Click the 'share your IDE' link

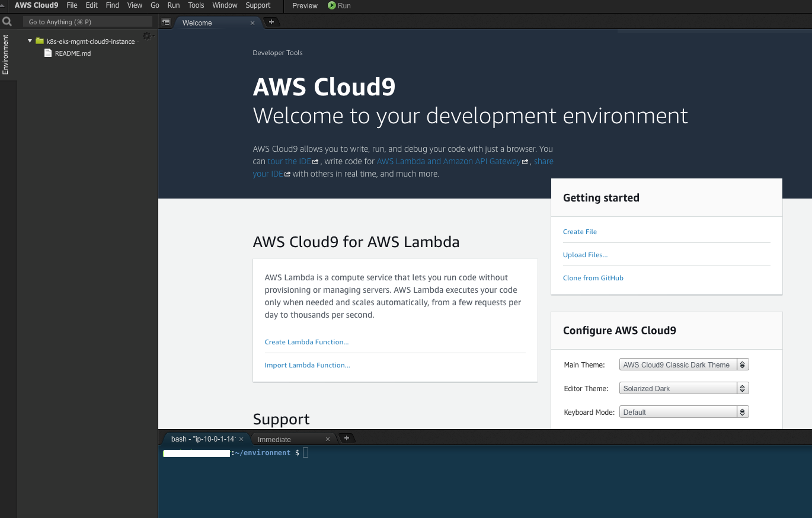403,168
